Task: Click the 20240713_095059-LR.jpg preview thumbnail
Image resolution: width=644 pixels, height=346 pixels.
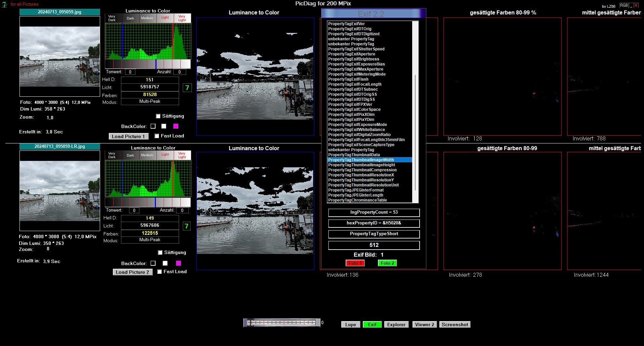Action: click(x=60, y=190)
